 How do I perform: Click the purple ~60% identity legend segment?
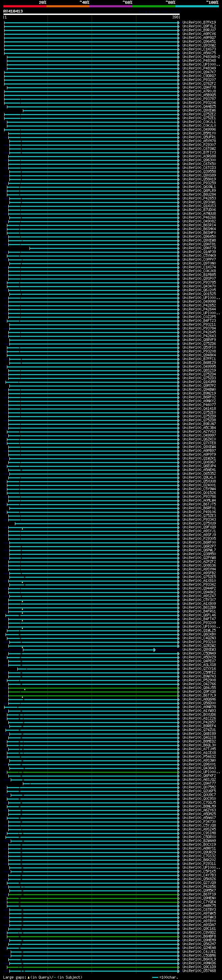pos(111,6)
